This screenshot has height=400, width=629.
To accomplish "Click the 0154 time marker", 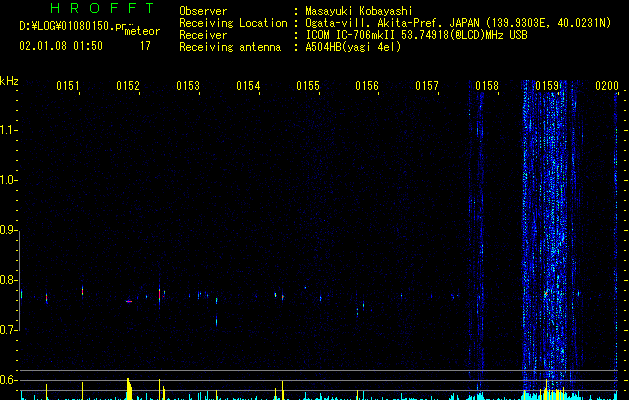I will click(248, 86).
